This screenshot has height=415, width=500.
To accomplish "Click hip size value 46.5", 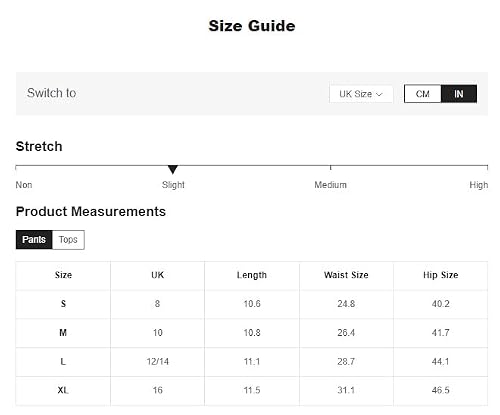I will pyautogui.click(x=441, y=390).
